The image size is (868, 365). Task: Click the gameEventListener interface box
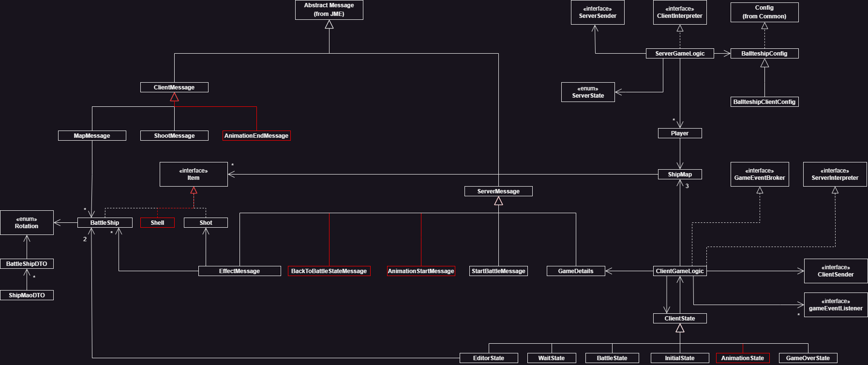click(x=836, y=305)
